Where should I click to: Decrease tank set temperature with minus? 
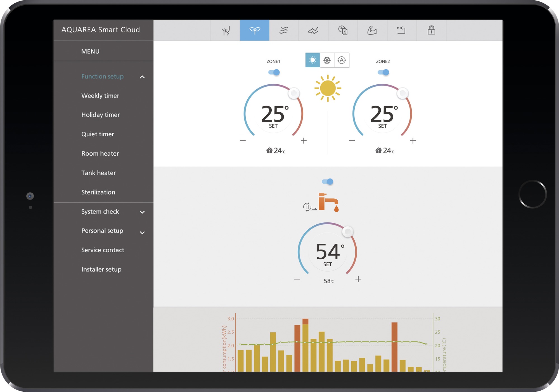coord(297,279)
